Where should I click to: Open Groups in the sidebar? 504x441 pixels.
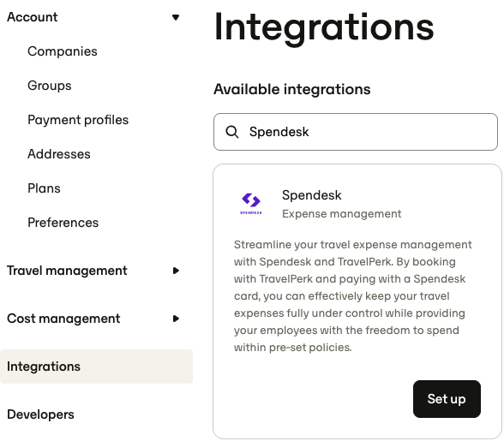pos(50,86)
